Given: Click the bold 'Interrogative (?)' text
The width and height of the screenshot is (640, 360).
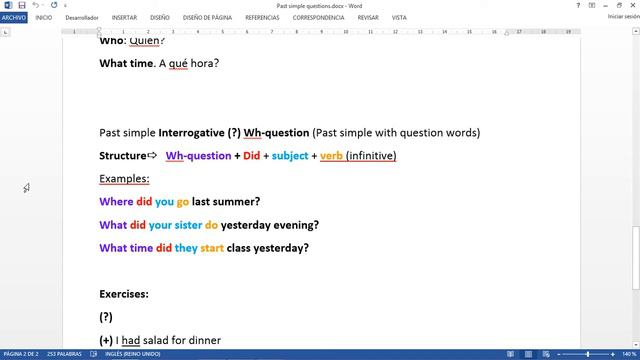Looking at the screenshot, I should point(200,133).
